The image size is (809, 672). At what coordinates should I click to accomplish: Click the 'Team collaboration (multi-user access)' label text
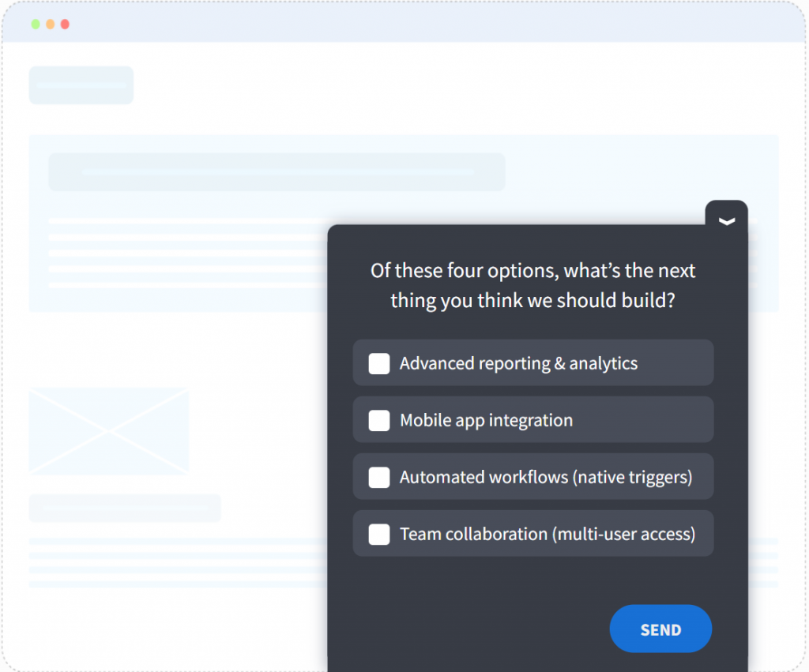(x=547, y=534)
